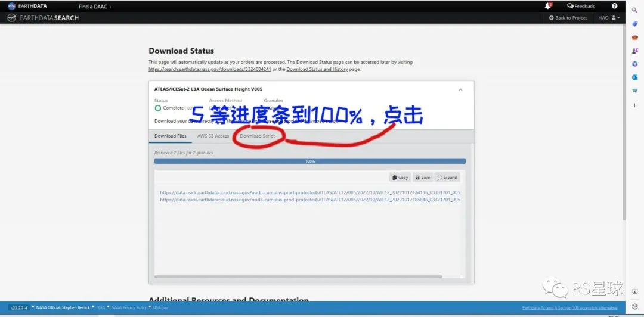Click sidebar plus add icon
The image size is (644, 317).
[635, 105]
